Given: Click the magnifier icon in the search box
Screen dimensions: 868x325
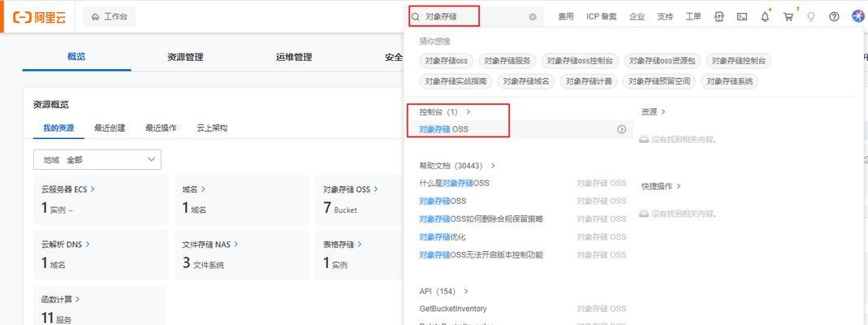Looking at the screenshot, I should [x=415, y=16].
